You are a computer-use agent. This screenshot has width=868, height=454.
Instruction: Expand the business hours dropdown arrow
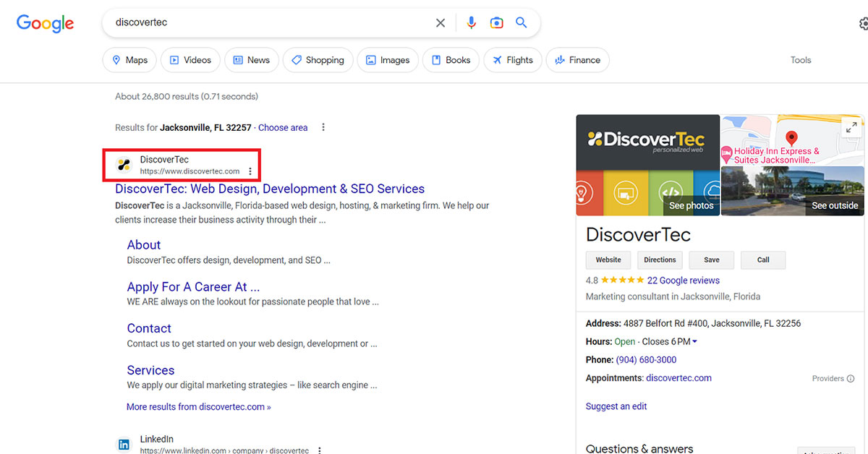pos(695,342)
